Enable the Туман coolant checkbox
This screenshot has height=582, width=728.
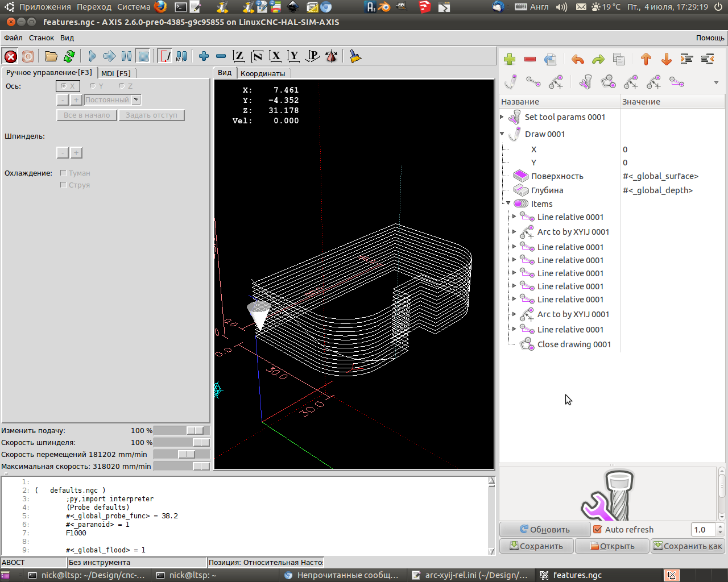tap(63, 173)
